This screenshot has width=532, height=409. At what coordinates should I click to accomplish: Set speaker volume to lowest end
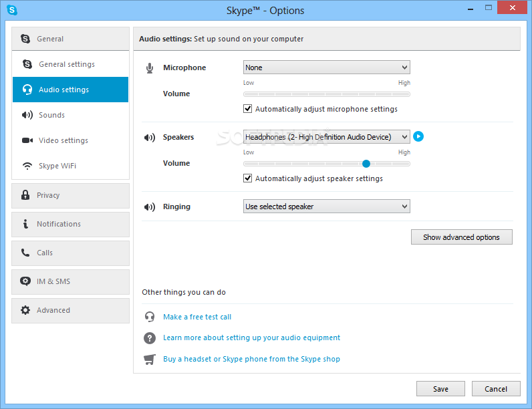click(x=245, y=164)
